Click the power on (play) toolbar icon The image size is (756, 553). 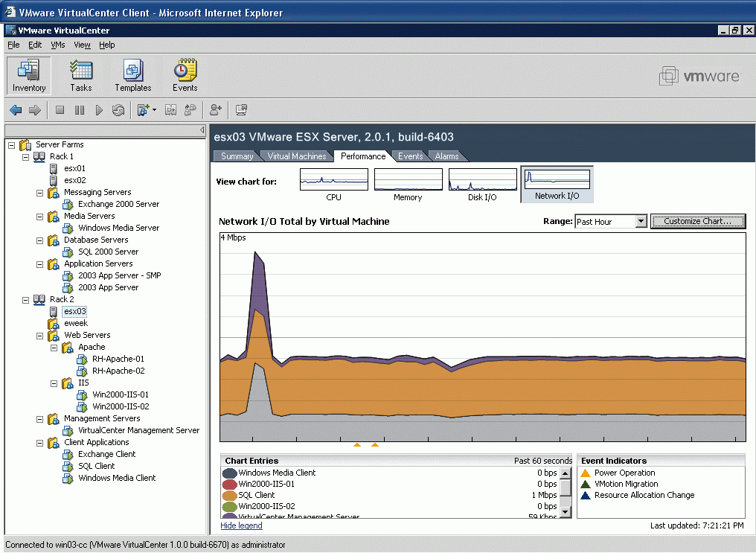(99, 110)
